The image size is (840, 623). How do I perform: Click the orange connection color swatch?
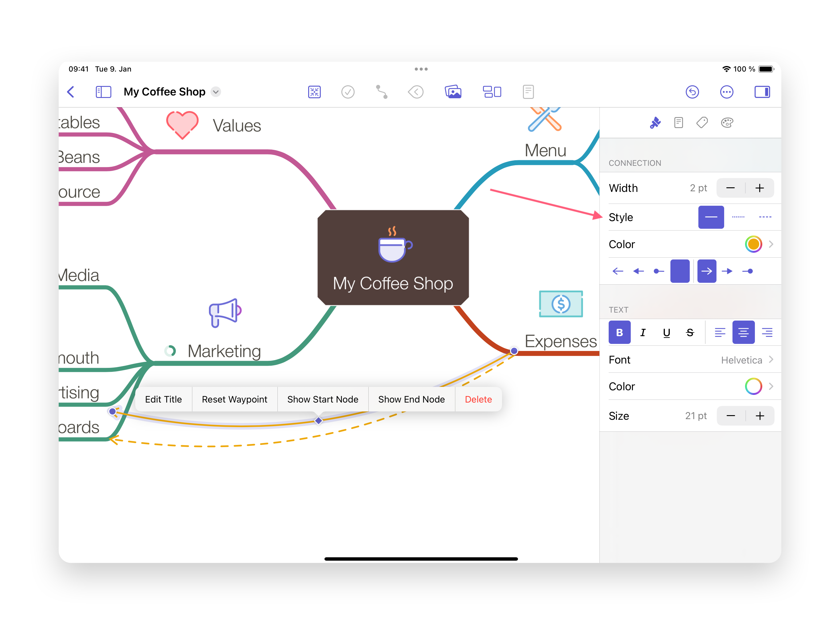pos(753,244)
